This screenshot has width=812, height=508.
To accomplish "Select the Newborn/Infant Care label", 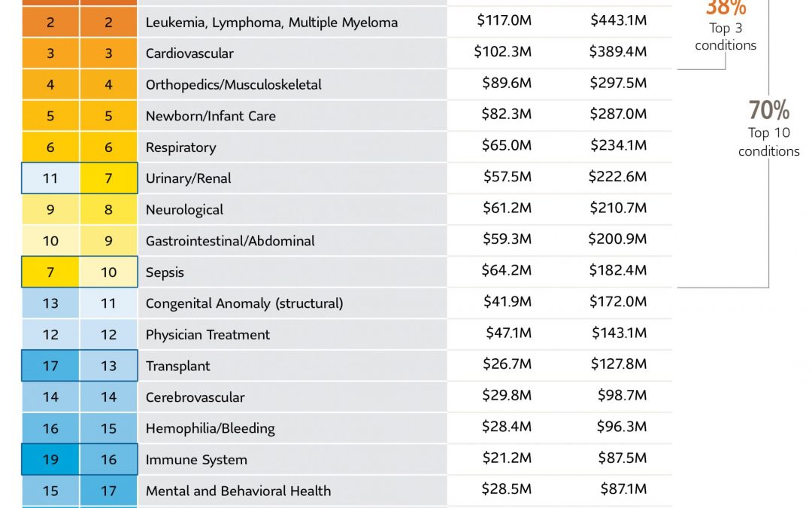I will [211, 116].
